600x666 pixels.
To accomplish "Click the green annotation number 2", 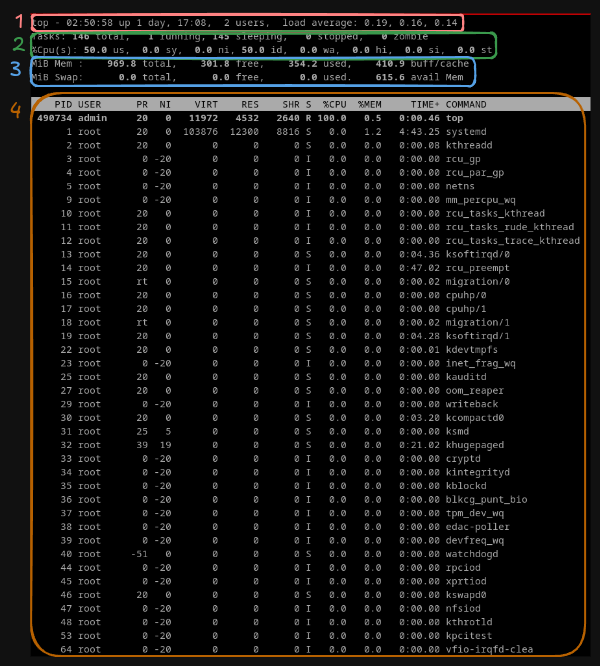I will tap(17, 44).
